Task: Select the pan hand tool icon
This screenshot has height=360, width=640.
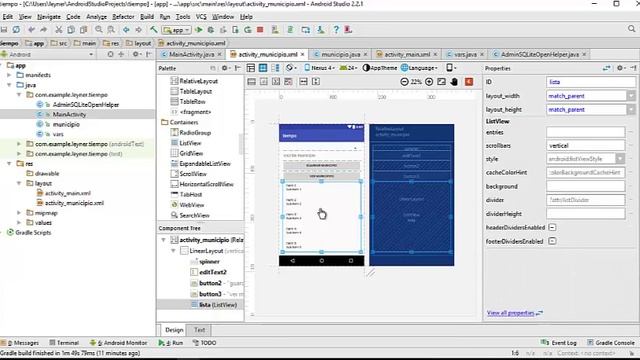Action: coord(454,82)
